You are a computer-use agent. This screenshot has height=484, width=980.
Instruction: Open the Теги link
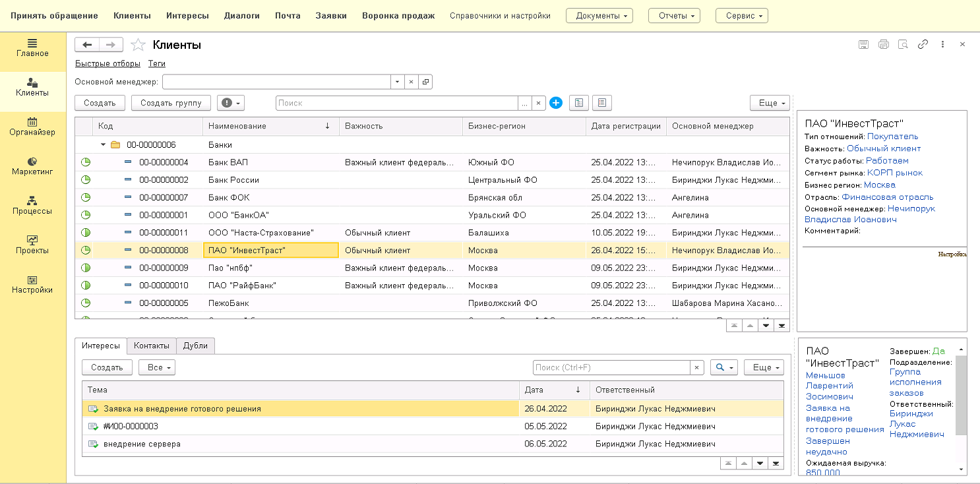(x=157, y=63)
